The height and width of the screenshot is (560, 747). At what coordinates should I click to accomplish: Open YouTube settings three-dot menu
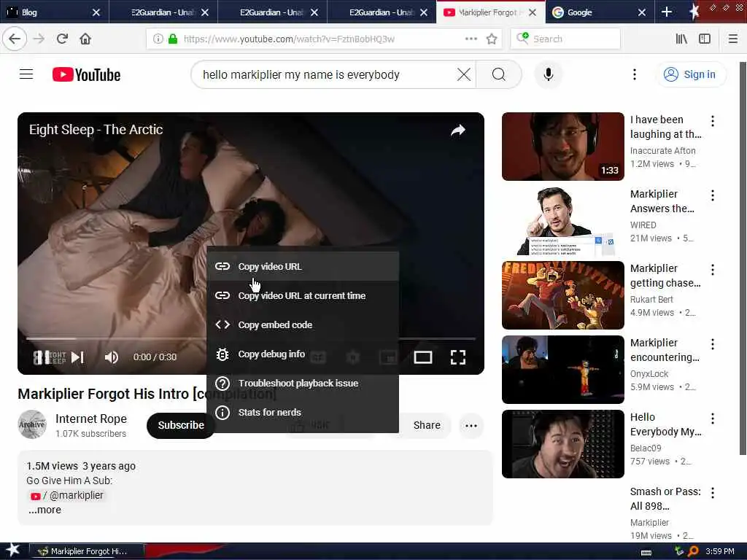coord(634,74)
